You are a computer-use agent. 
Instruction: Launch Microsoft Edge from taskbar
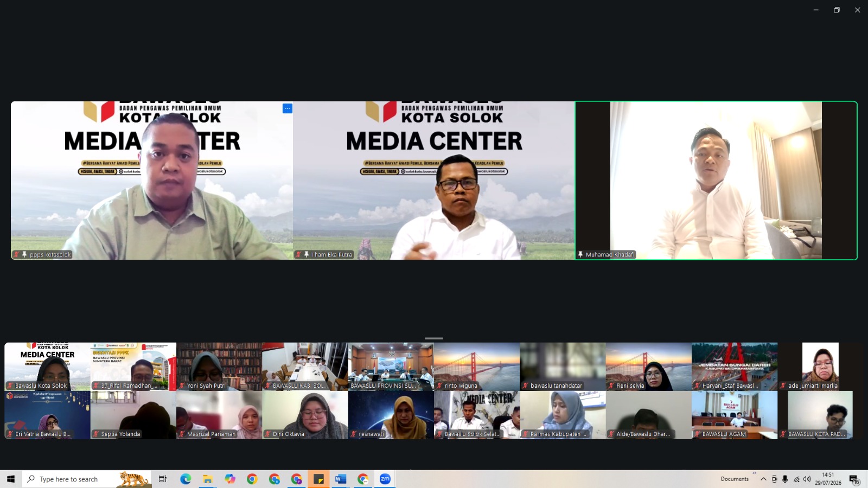[x=186, y=479]
